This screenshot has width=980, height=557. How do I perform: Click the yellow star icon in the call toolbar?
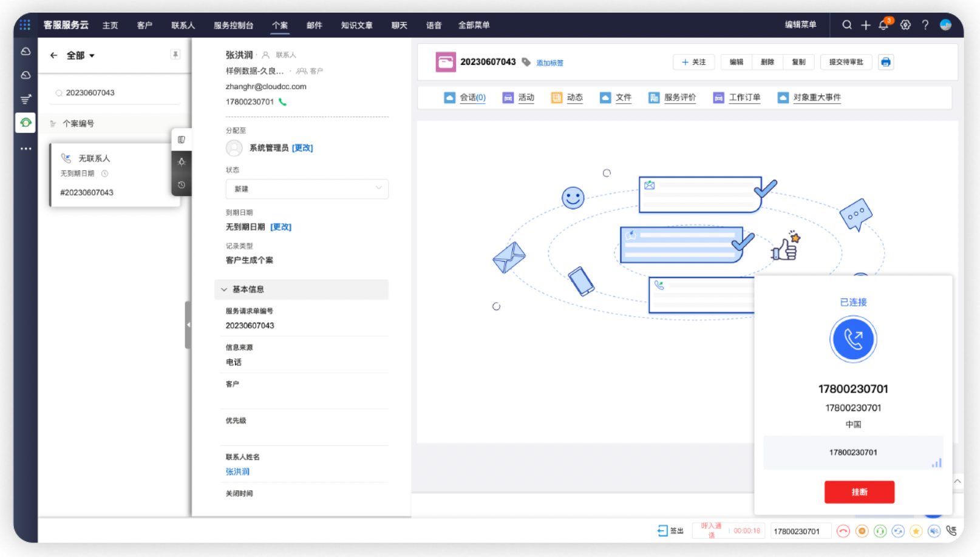(916, 532)
